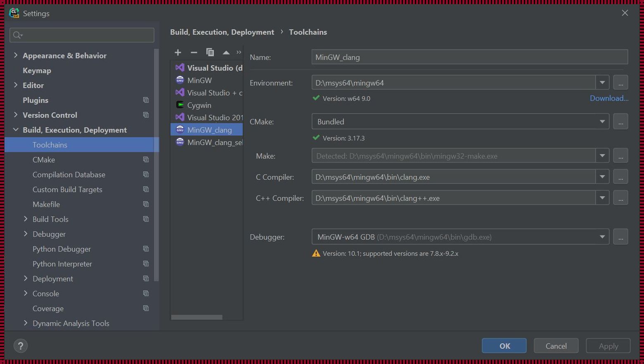Show more toolchain toolbar actions
This screenshot has width=644, height=364.
point(239,52)
